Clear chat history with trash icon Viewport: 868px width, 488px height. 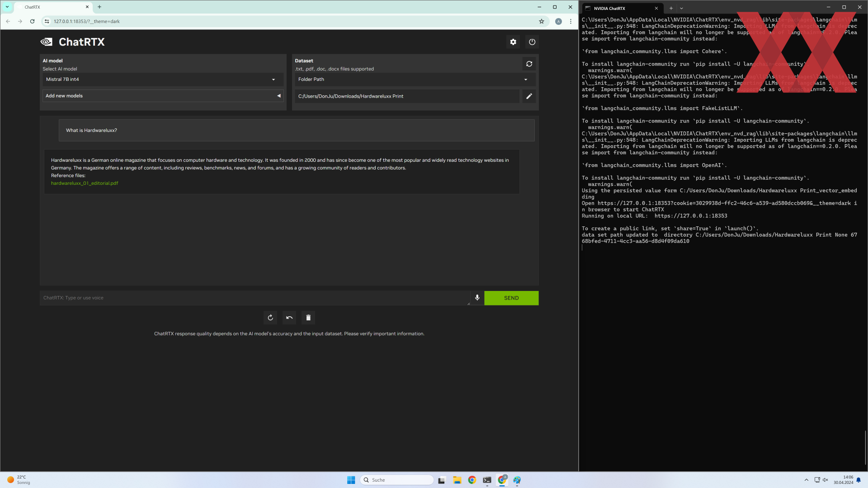[308, 318]
